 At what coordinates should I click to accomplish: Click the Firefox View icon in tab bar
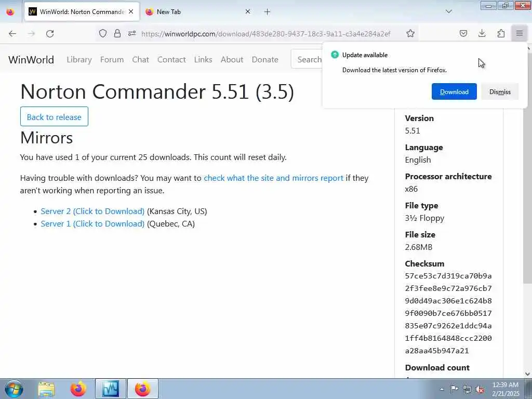coord(10,12)
